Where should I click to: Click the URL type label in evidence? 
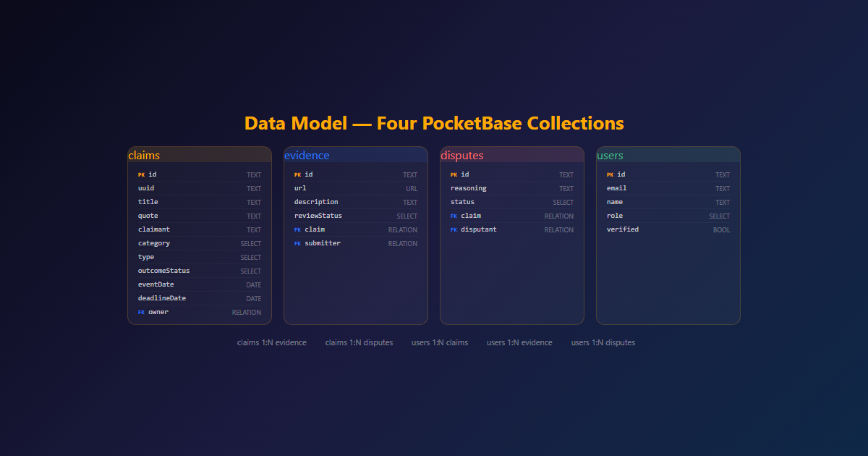tap(412, 189)
